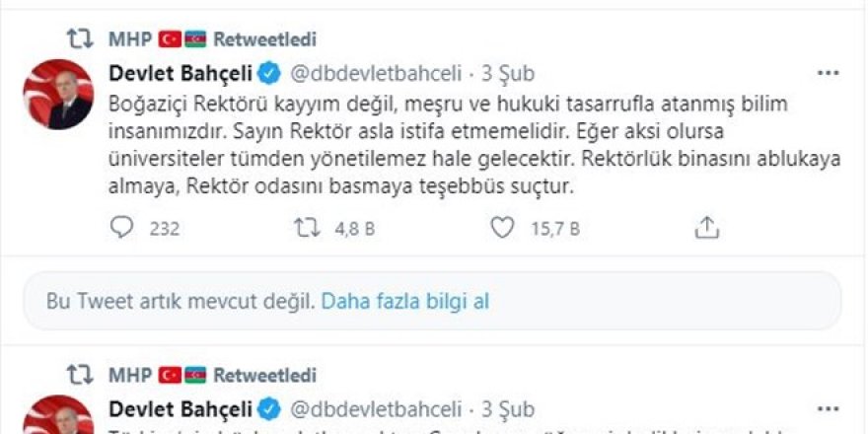This screenshot has width=868, height=434.
Task: Click the reply icon on the first tweet
Action: point(121,228)
